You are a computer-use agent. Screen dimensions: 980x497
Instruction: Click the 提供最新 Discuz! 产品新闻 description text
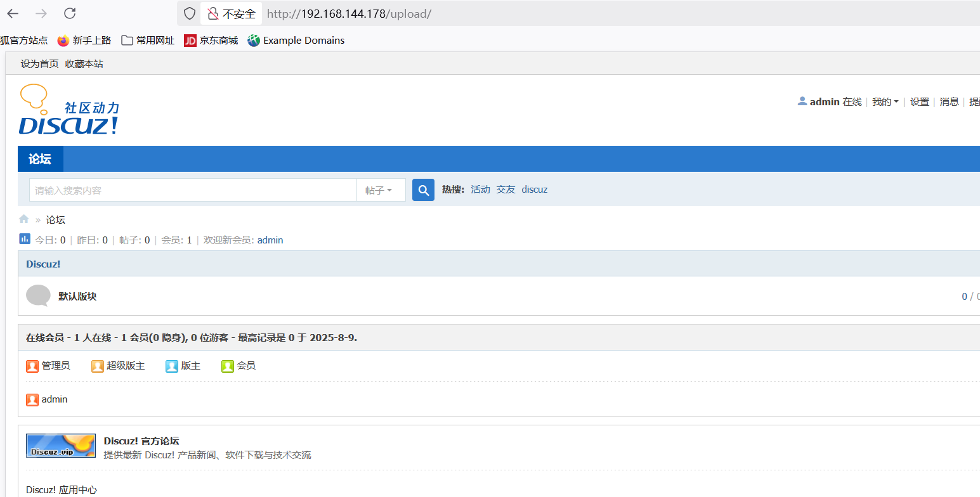[x=207, y=455]
